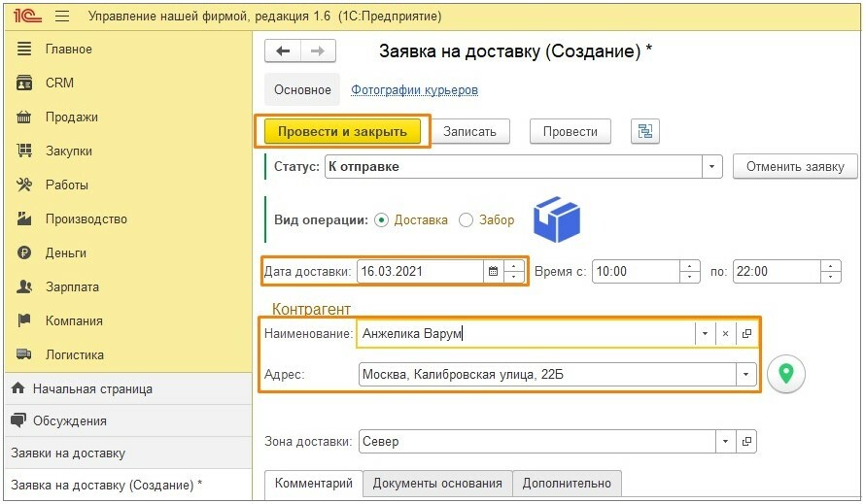Open calendar picker for delivery date
This screenshot has height=504, width=865.
coord(493,271)
